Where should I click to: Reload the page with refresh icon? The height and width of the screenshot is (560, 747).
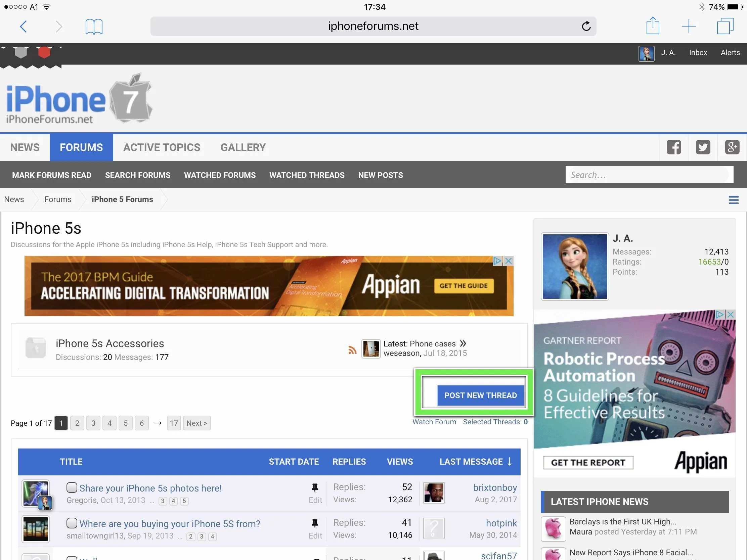point(586,26)
